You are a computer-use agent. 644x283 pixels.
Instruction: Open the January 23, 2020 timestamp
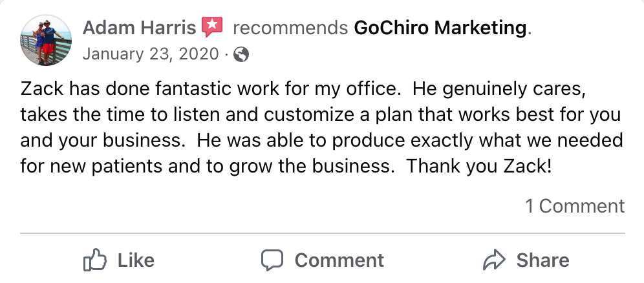coord(151,54)
